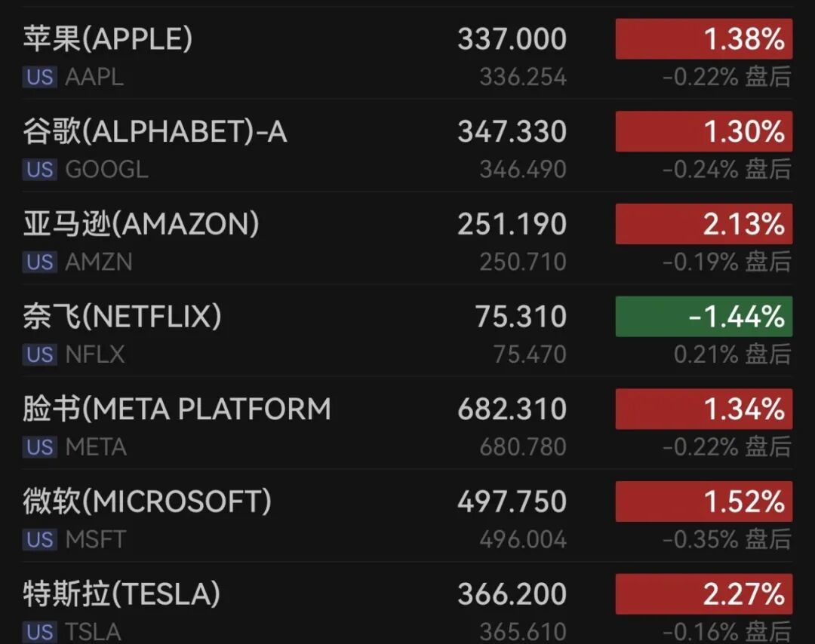Screen dimensions: 815x644
Task: Tap the red 2.27% Tesla change box
Action: [x=704, y=593]
